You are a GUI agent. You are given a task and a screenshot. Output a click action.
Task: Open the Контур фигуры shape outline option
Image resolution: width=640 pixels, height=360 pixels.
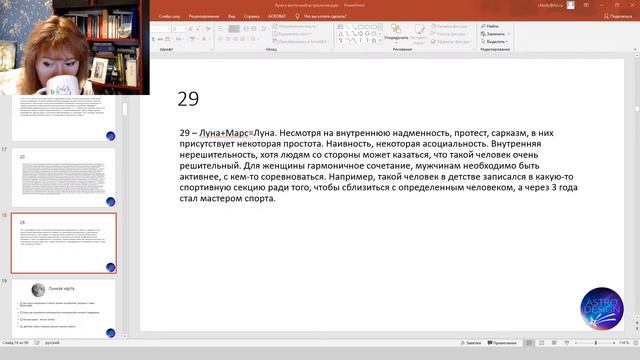point(451,34)
